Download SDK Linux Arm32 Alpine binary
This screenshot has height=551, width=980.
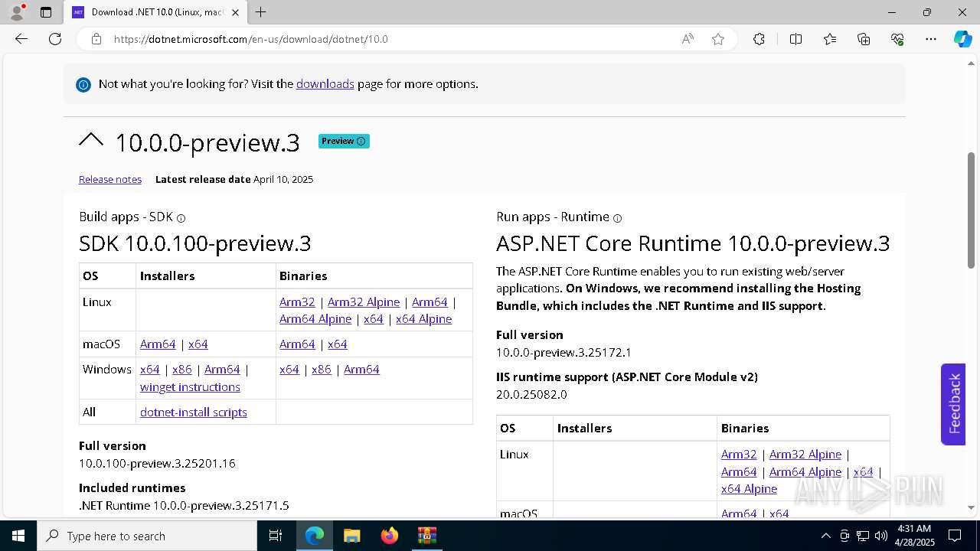pyautogui.click(x=364, y=302)
